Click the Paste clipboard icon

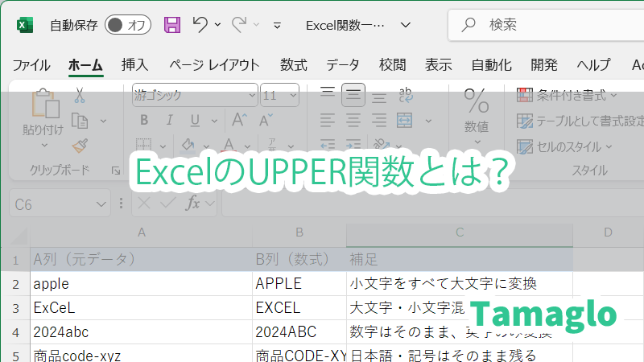pyautogui.click(x=43, y=109)
